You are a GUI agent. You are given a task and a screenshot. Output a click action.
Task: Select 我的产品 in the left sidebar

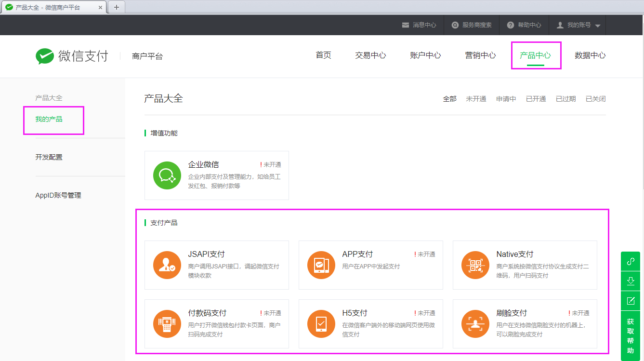(x=49, y=119)
